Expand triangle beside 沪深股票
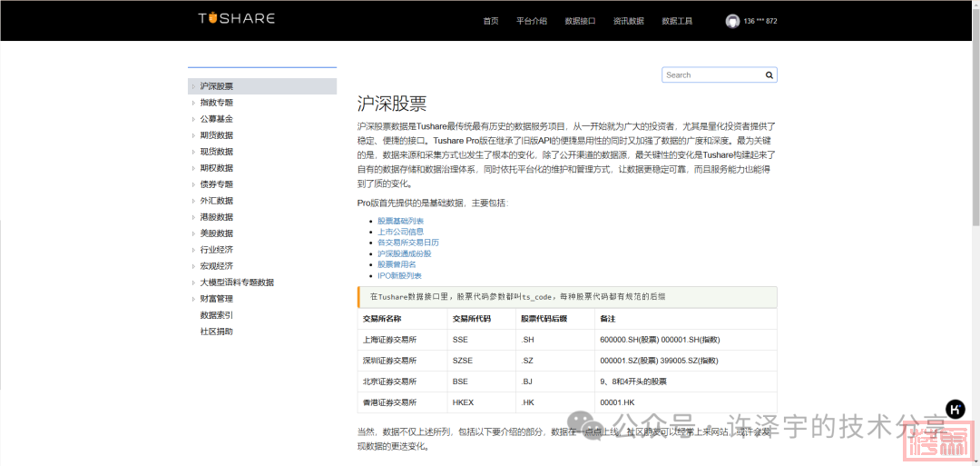The height and width of the screenshot is (466, 980). point(194,86)
